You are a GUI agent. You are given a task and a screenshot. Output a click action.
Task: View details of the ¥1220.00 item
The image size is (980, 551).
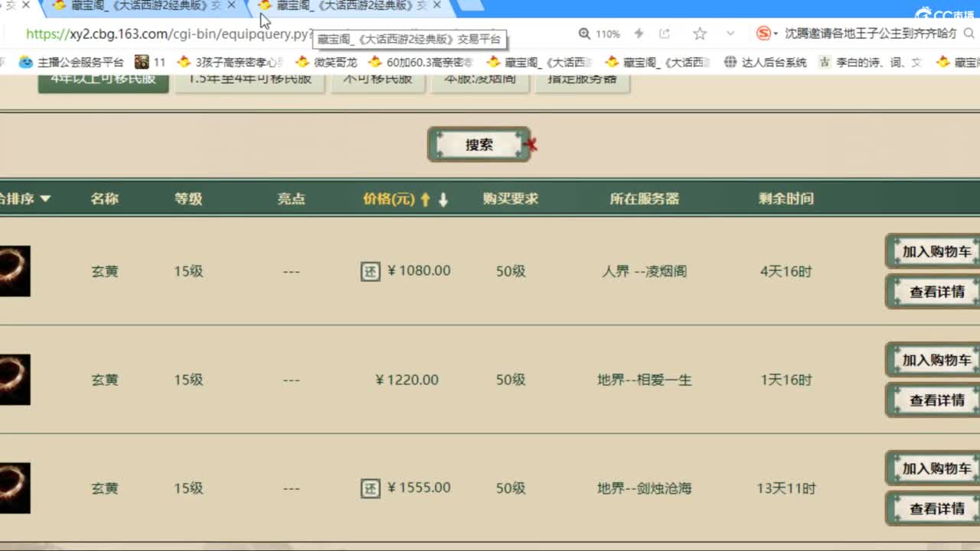tap(934, 400)
